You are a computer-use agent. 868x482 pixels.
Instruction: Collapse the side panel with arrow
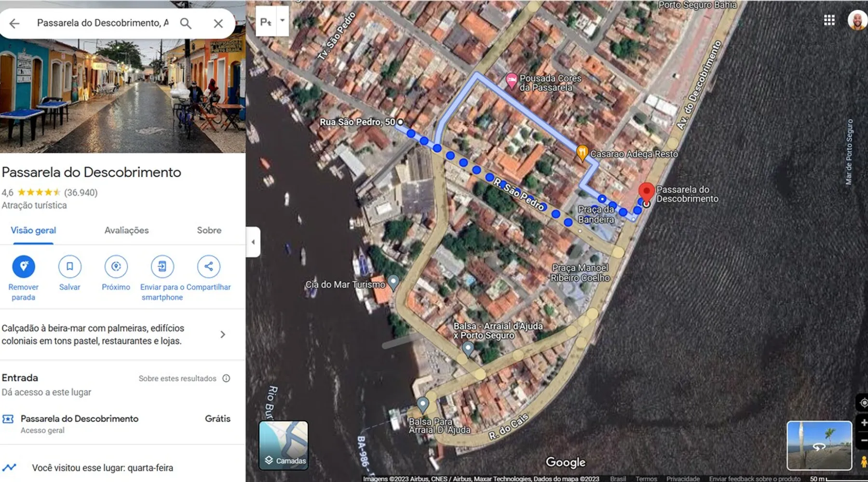[x=253, y=242]
